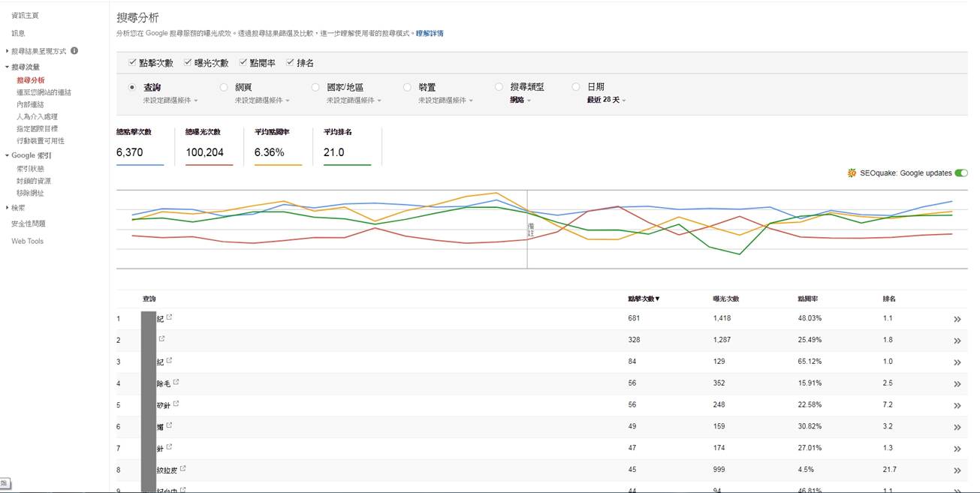Click the SEOquake icon near Google updates
The height and width of the screenshot is (493, 980).
(851, 173)
